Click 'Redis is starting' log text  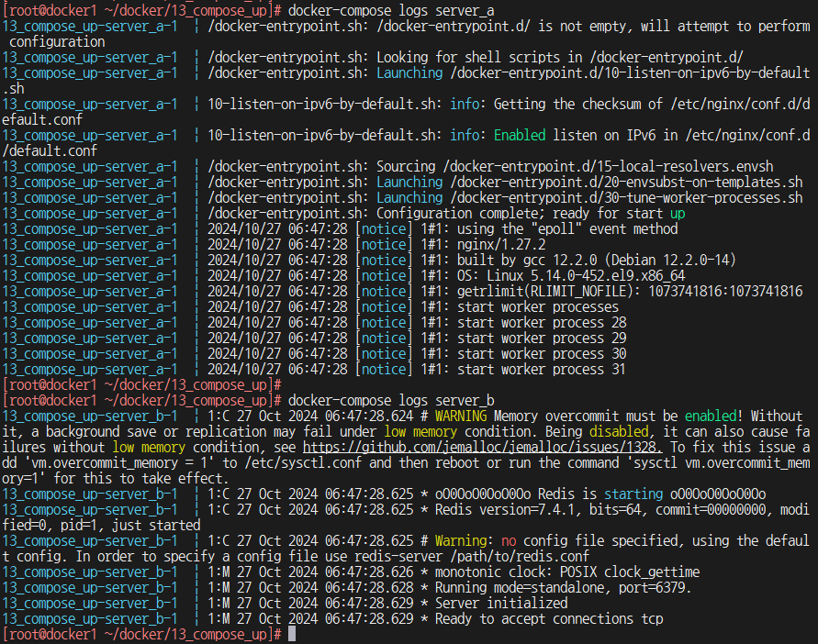600,494
